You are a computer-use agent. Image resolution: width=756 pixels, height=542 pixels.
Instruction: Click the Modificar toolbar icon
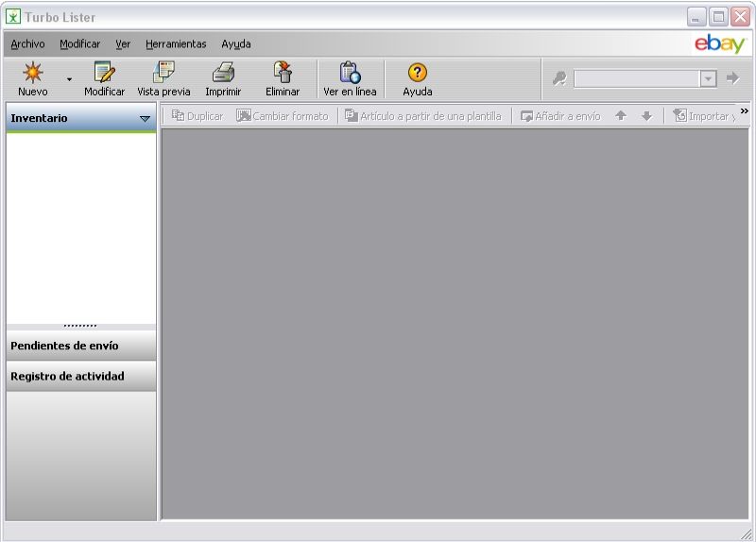pos(104,73)
